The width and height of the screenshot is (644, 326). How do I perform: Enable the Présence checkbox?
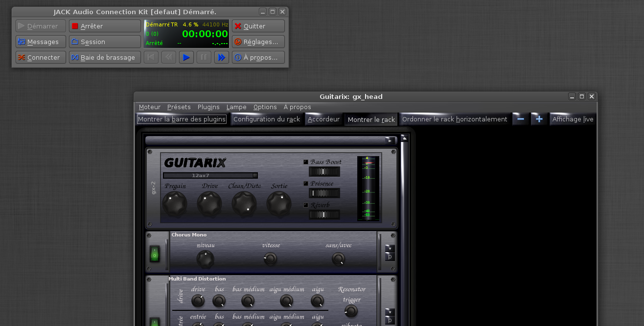pos(306,184)
